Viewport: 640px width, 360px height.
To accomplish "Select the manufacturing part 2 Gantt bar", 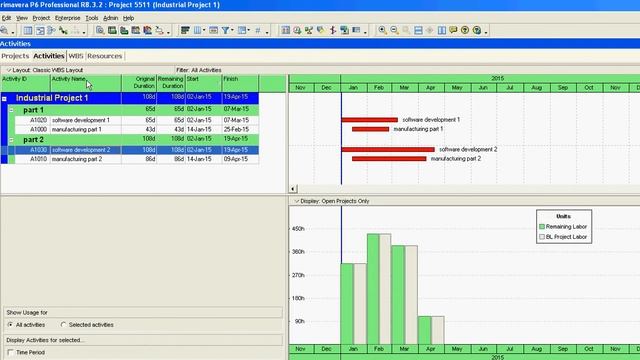I will (x=389, y=159).
